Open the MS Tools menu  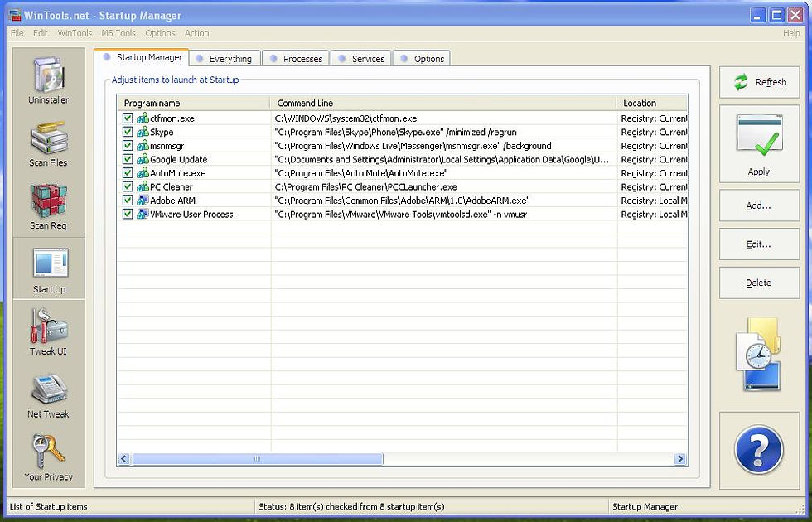point(118,33)
